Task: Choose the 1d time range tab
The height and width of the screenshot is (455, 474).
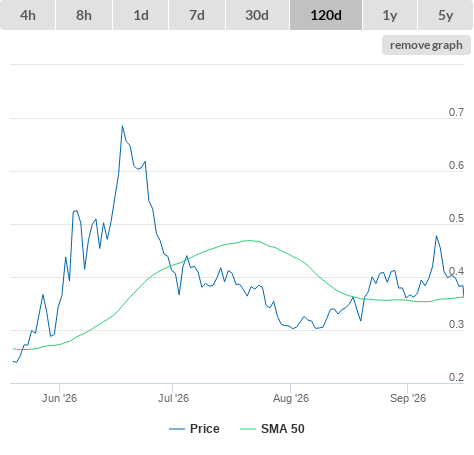Action: 141,15
